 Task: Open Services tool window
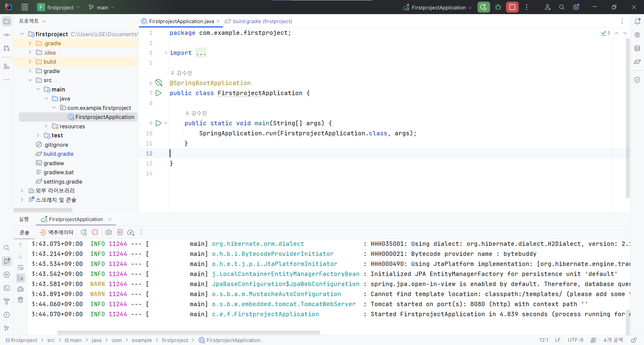tap(7, 275)
